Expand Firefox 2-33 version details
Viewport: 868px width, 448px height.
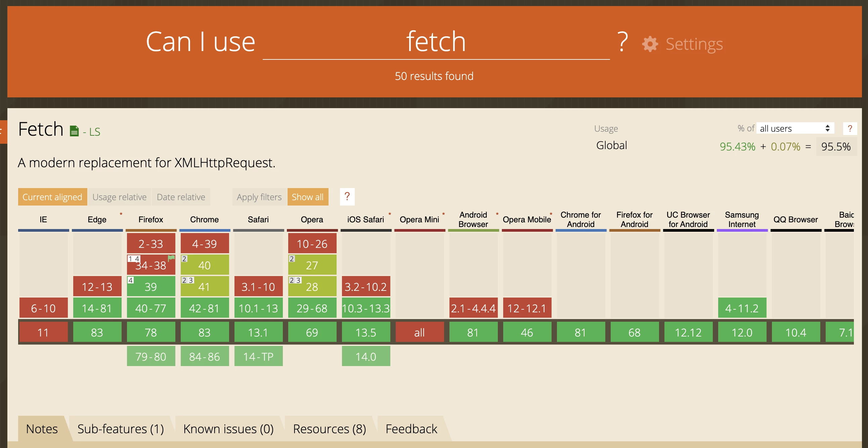pyautogui.click(x=150, y=243)
